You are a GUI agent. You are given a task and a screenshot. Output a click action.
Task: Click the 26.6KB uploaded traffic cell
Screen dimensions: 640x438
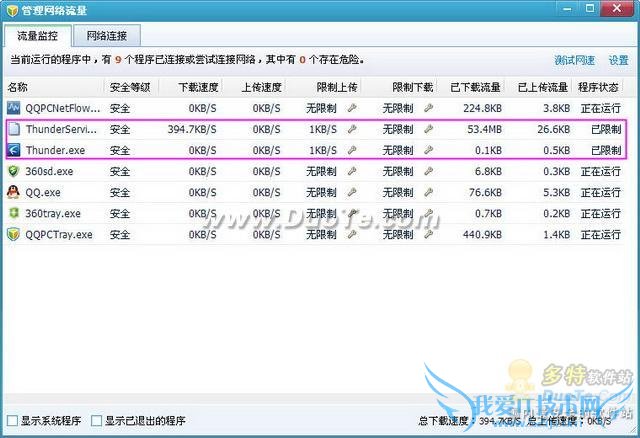click(553, 129)
